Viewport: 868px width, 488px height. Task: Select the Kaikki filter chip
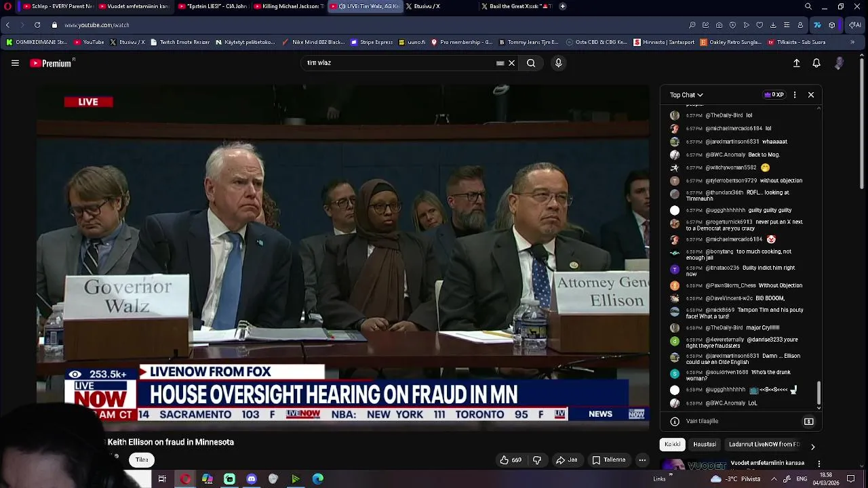673,445
